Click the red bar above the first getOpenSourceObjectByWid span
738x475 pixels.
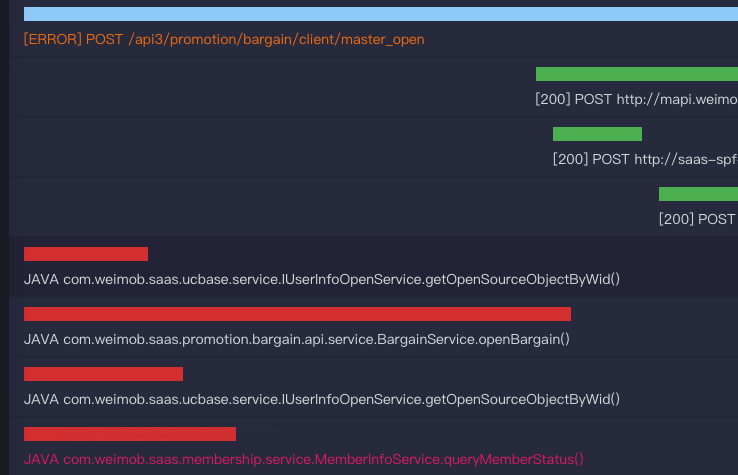[86, 254]
